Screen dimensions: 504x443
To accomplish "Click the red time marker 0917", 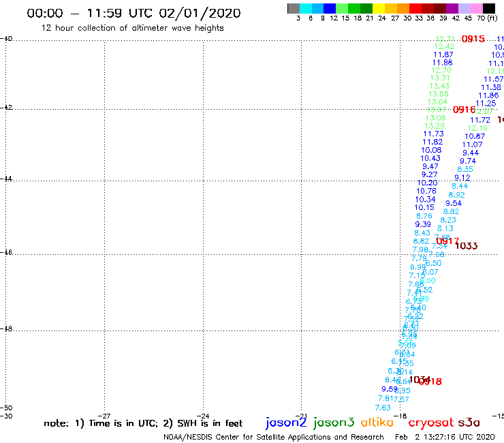I will pyautogui.click(x=447, y=241).
